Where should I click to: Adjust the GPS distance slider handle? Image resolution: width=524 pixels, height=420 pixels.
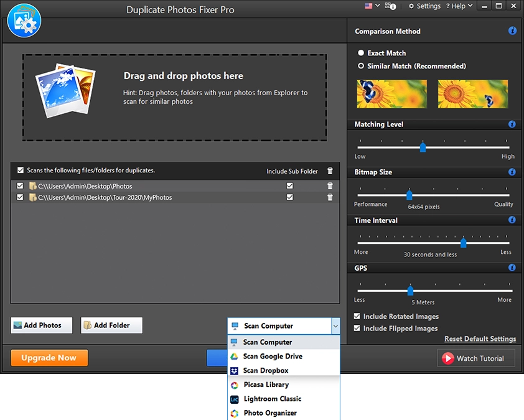click(410, 291)
